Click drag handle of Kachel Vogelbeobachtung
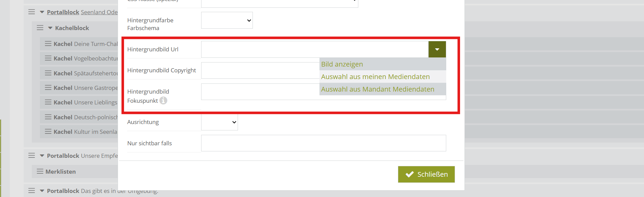Image resolution: width=644 pixels, height=197 pixels. coord(48,58)
